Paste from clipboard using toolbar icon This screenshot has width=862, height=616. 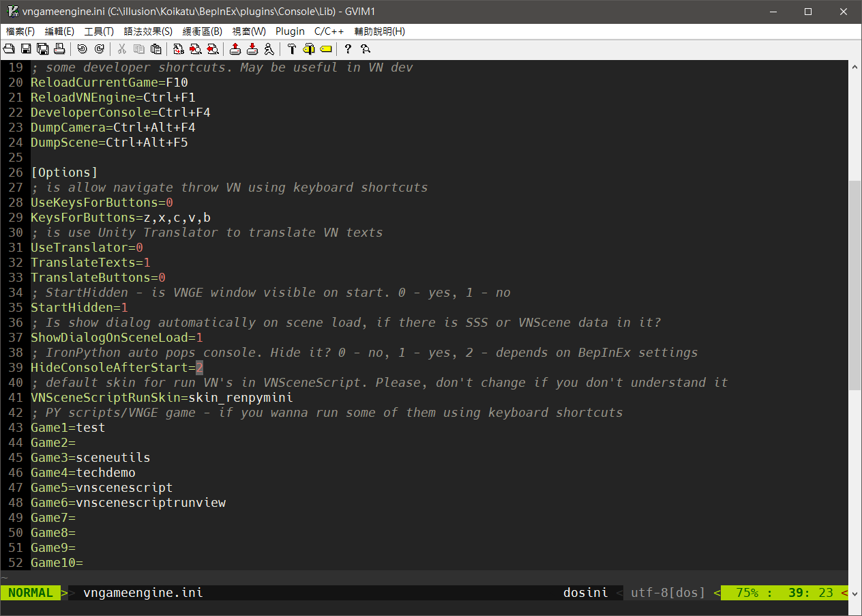tap(155, 48)
